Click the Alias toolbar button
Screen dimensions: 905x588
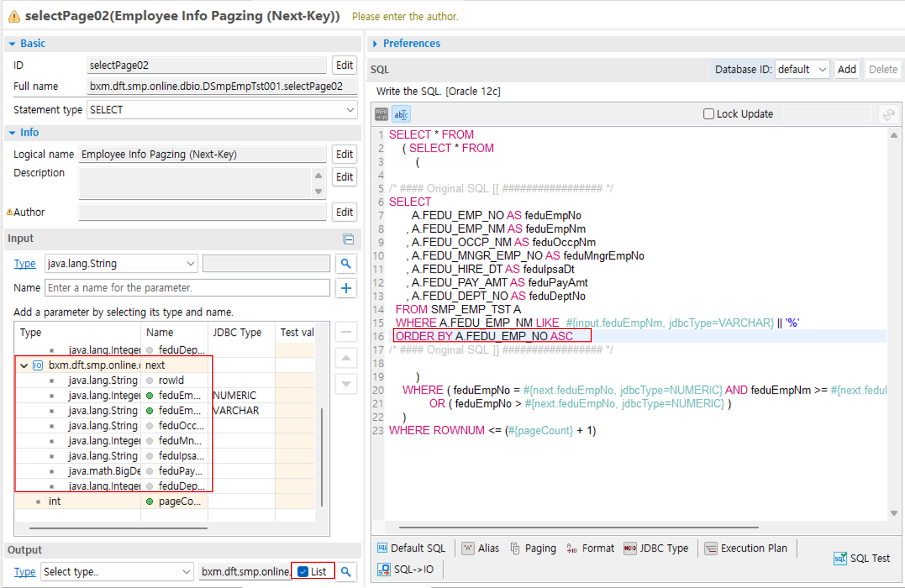pos(480,548)
